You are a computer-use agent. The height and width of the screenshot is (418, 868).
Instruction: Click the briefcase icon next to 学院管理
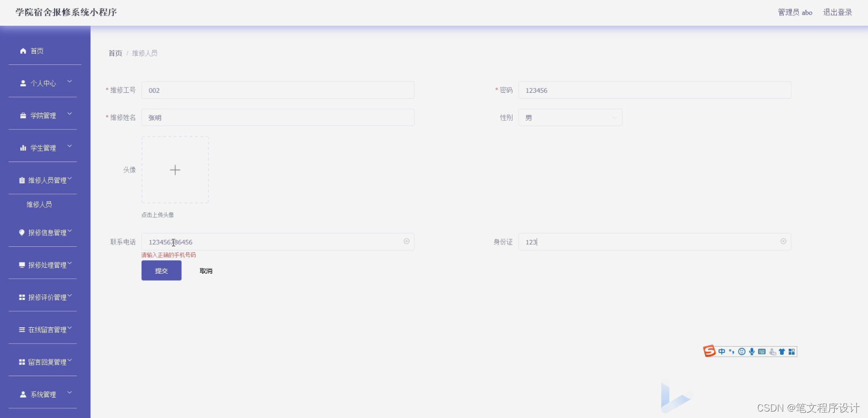click(x=23, y=115)
